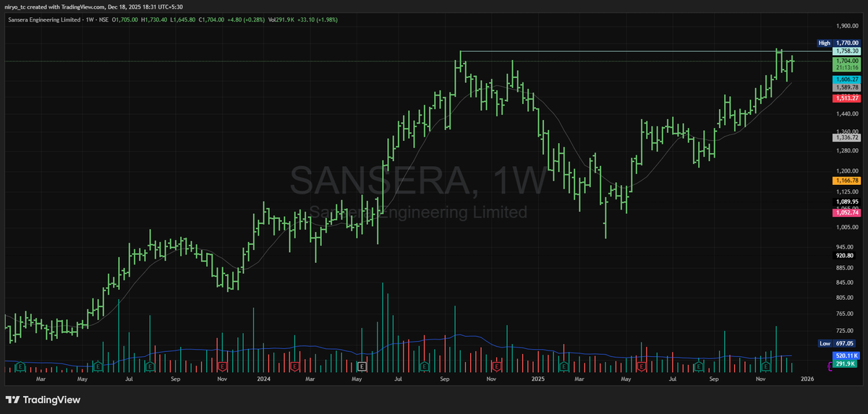Click the 2026 label on time axis
Image resolution: width=868 pixels, height=414 pixels.
pos(808,378)
